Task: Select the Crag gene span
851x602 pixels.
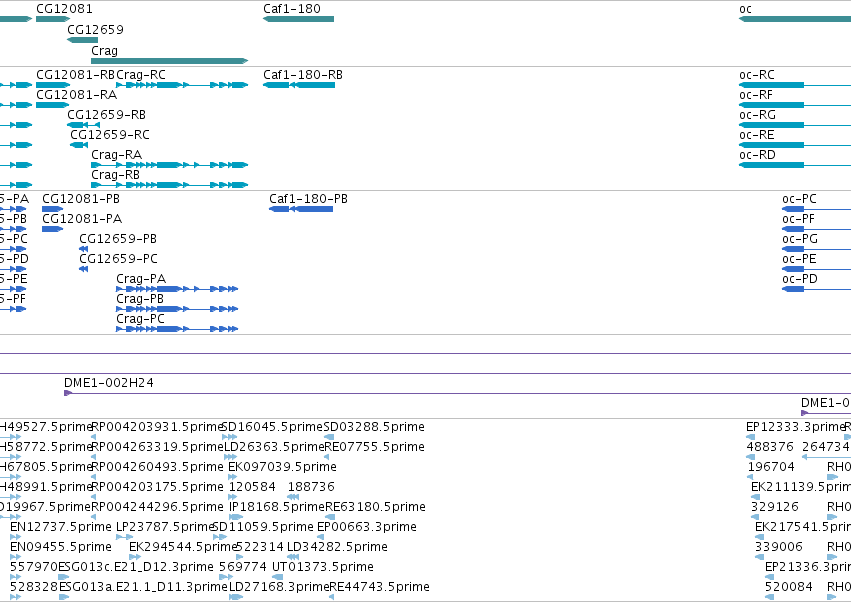Action: click(x=169, y=61)
